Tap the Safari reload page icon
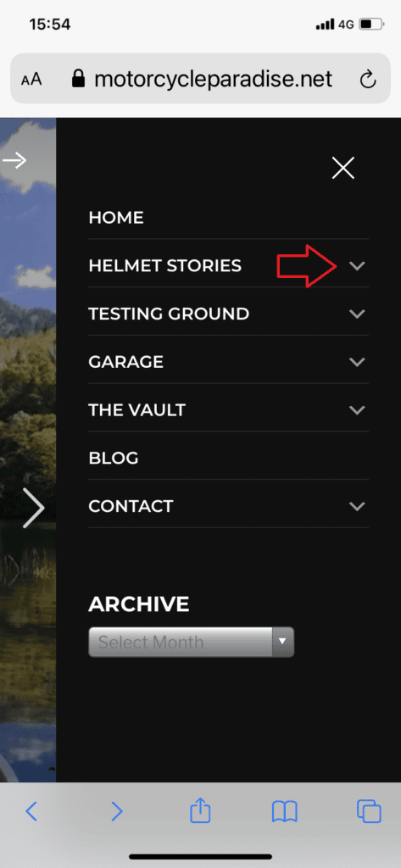The image size is (401, 868). point(368,81)
